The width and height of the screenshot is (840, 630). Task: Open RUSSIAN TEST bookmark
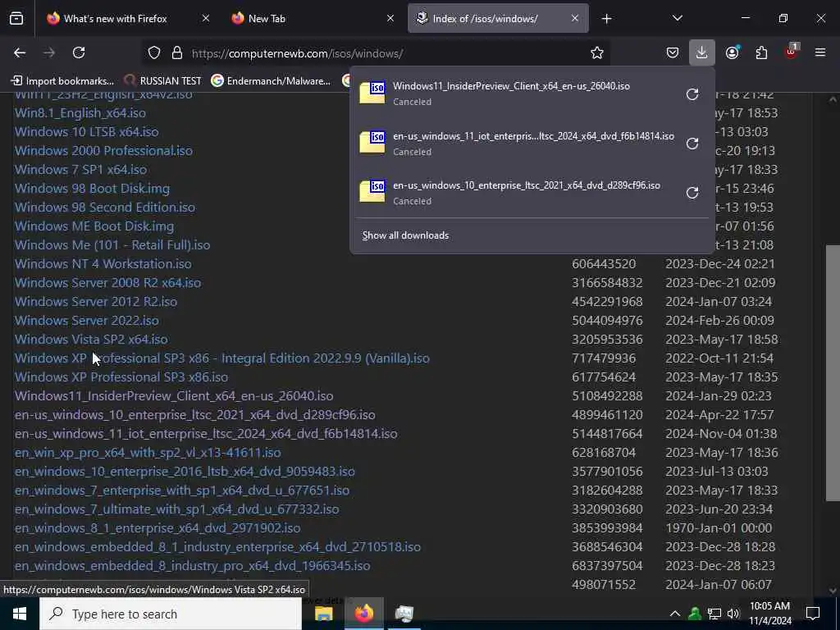[163, 81]
